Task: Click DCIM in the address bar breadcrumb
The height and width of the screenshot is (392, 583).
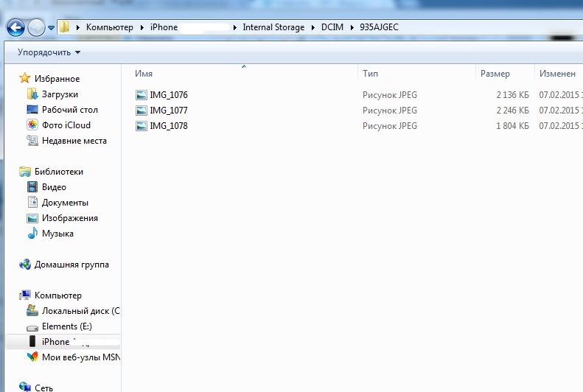Action: coord(332,27)
